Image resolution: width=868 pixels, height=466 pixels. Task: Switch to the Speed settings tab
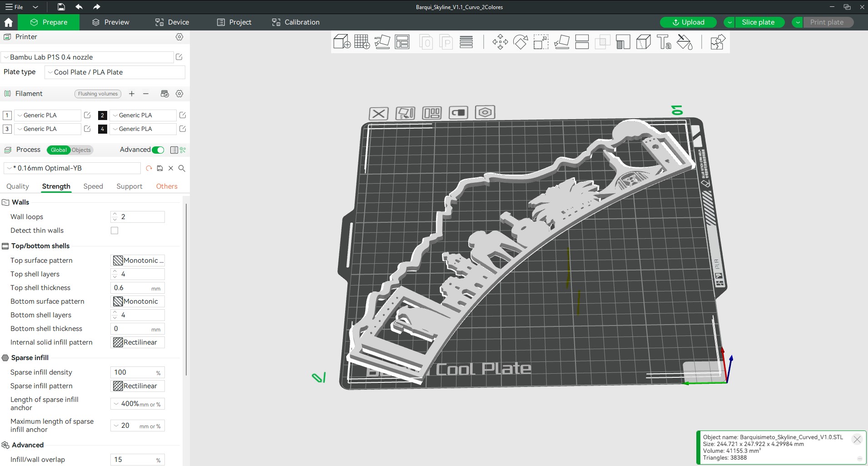pyautogui.click(x=93, y=186)
